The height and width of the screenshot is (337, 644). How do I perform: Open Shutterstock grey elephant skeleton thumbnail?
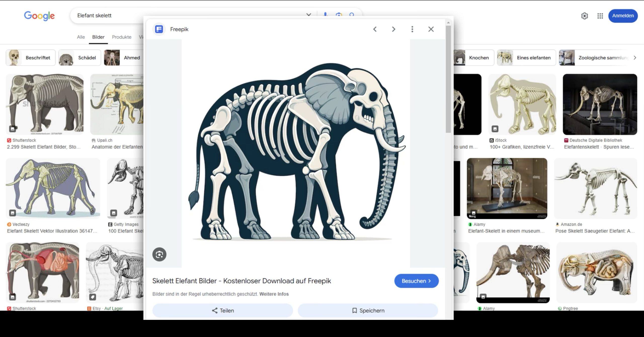[x=45, y=104]
